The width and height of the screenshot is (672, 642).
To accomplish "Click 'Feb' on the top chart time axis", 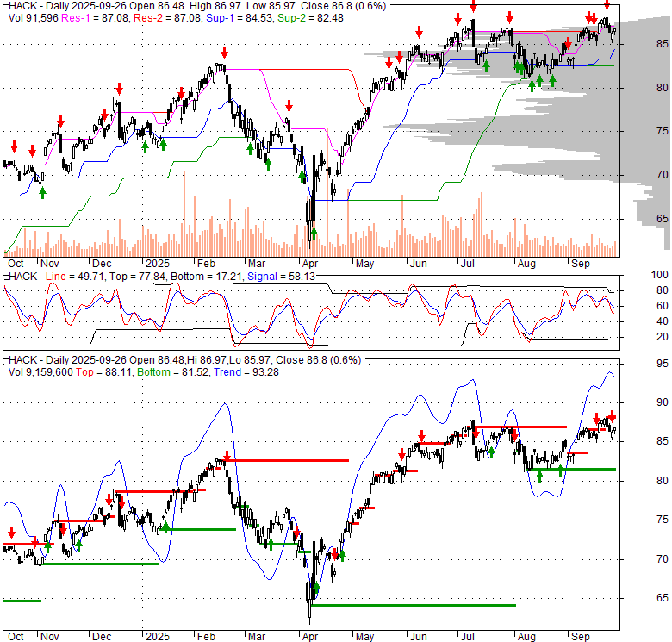I will pos(206,264).
